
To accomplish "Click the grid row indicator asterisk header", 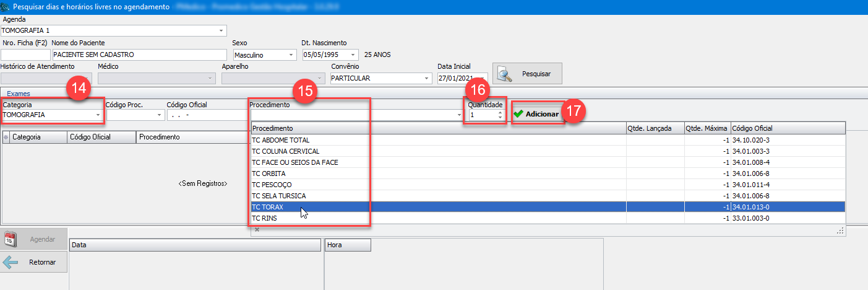I will (6, 137).
